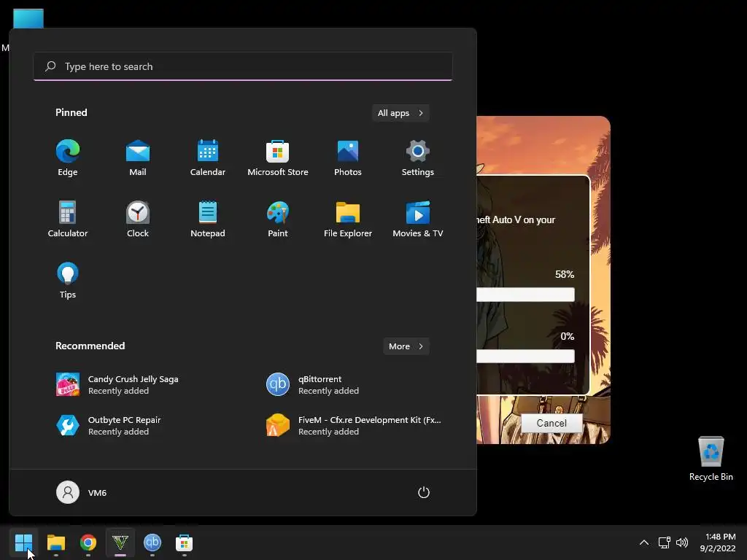Click the Start button on taskbar

[x=23, y=542]
